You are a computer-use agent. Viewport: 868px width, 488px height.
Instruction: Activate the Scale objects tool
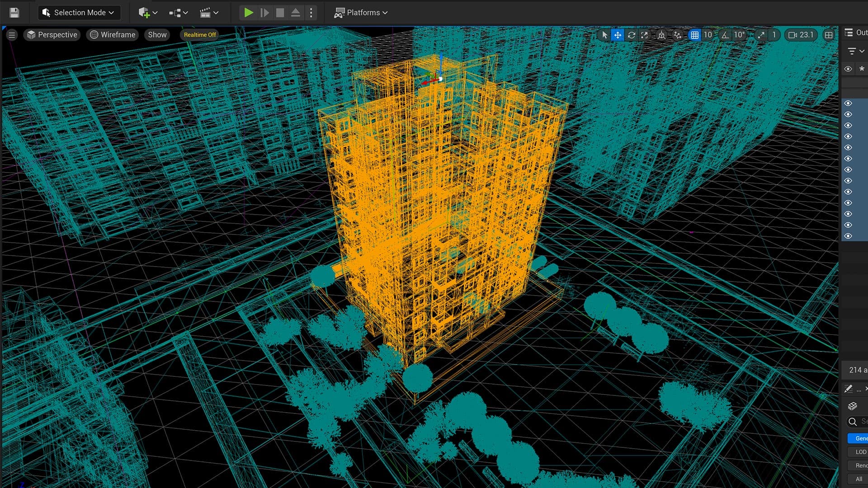[644, 35]
